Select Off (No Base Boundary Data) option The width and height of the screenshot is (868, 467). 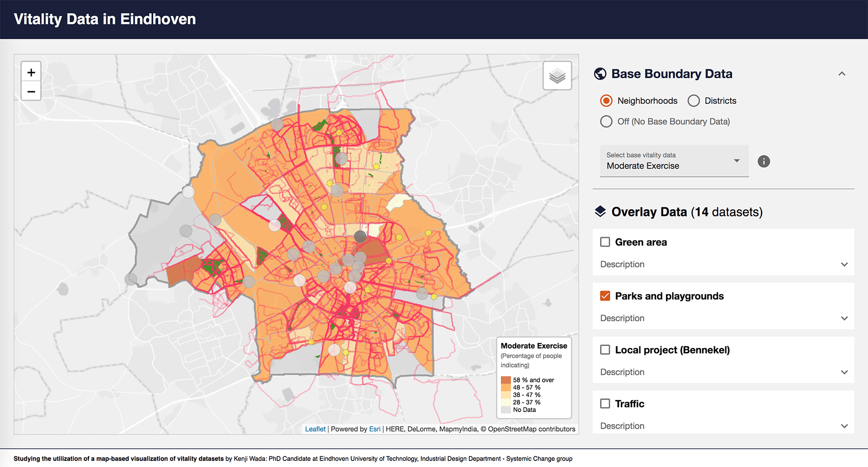coord(606,122)
